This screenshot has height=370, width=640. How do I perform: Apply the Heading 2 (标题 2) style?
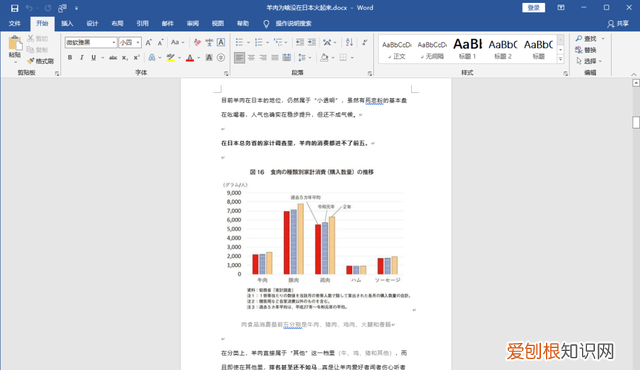(x=503, y=49)
